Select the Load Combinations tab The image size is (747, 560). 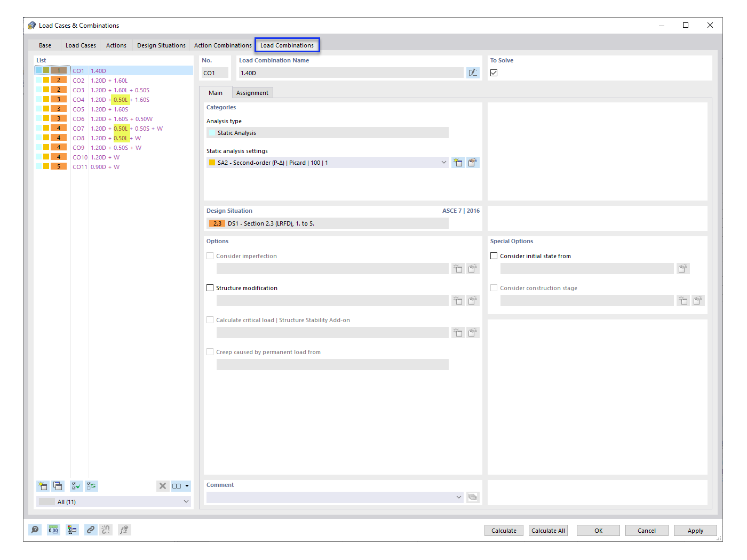coord(287,45)
